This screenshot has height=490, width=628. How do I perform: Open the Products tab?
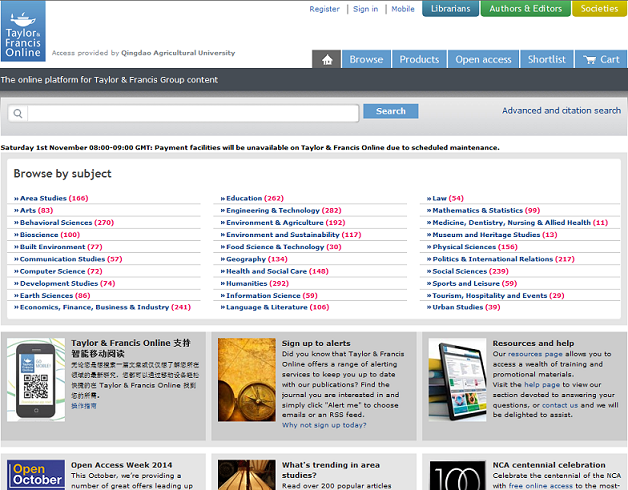coord(419,59)
